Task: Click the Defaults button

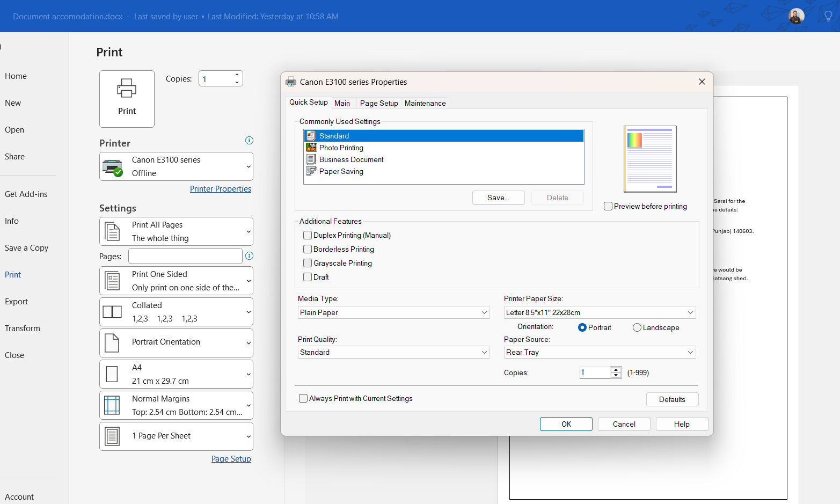Action: pyautogui.click(x=672, y=399)
